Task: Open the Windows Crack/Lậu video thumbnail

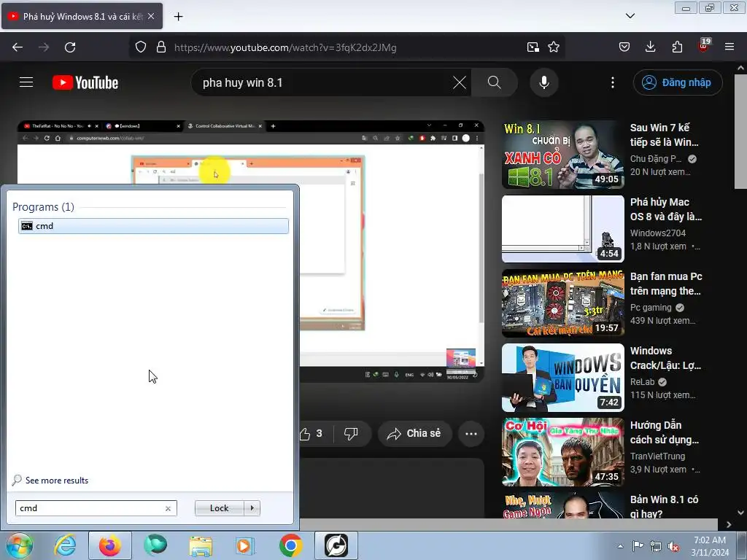Action: [562, 378]
